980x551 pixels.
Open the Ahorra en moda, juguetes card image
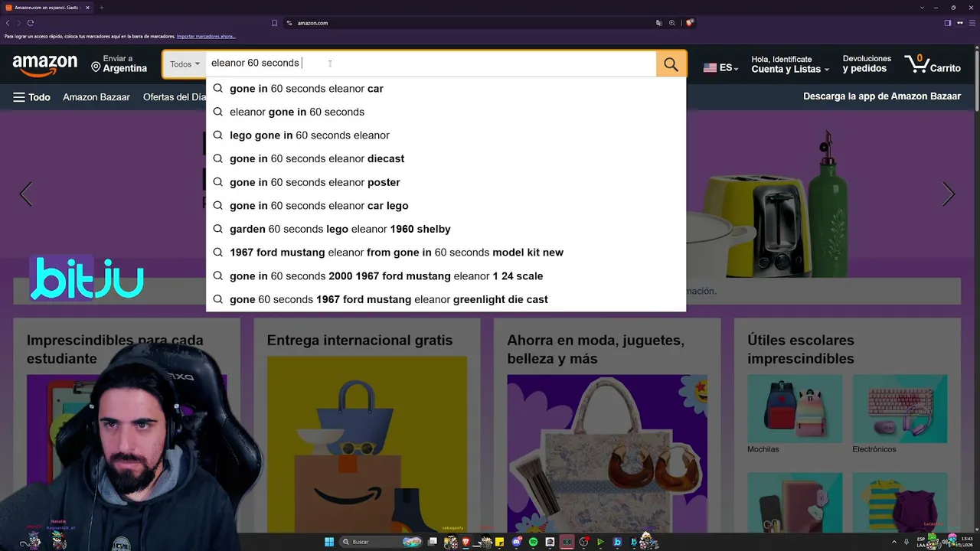tap(607, 453)
